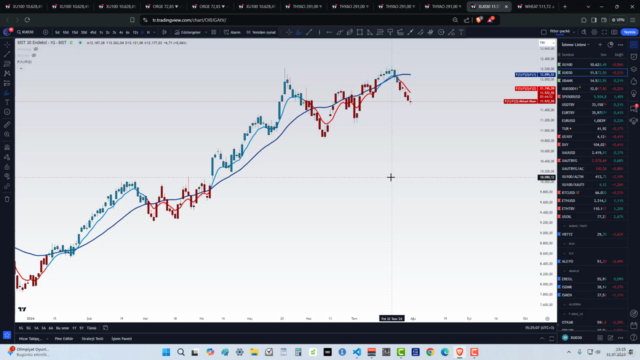The image size is (640, 360).
Task: Open the ruler measure tool
Action: 7,124
